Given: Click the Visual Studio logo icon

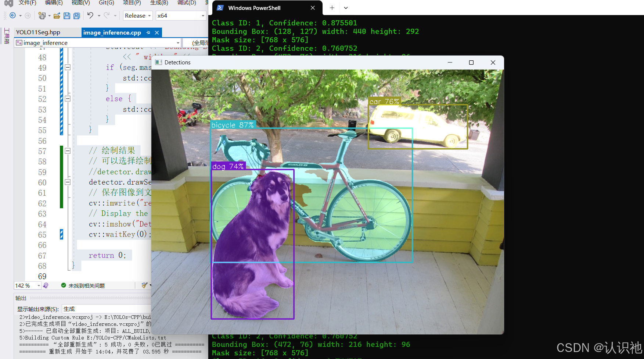Looking at the screenshot, I should click(8, 3).
